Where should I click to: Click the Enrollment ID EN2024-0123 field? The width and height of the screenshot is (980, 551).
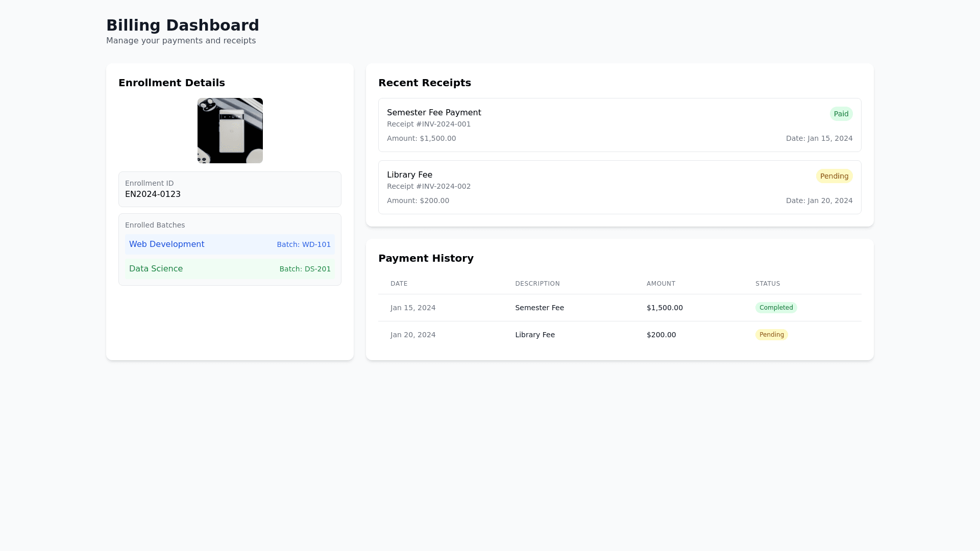(x=230, y=189)
